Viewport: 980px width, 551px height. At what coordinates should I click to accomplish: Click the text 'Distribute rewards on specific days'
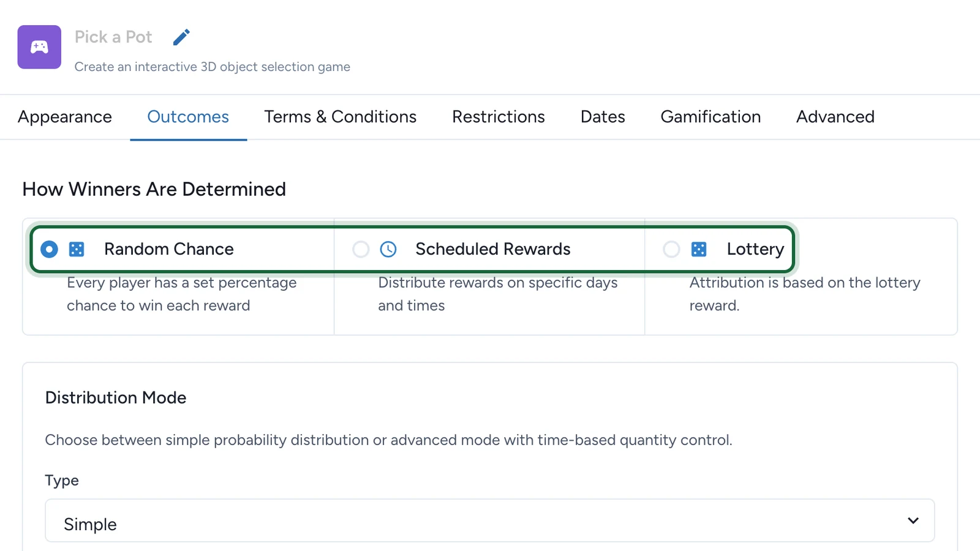click(x=498, y=283)
